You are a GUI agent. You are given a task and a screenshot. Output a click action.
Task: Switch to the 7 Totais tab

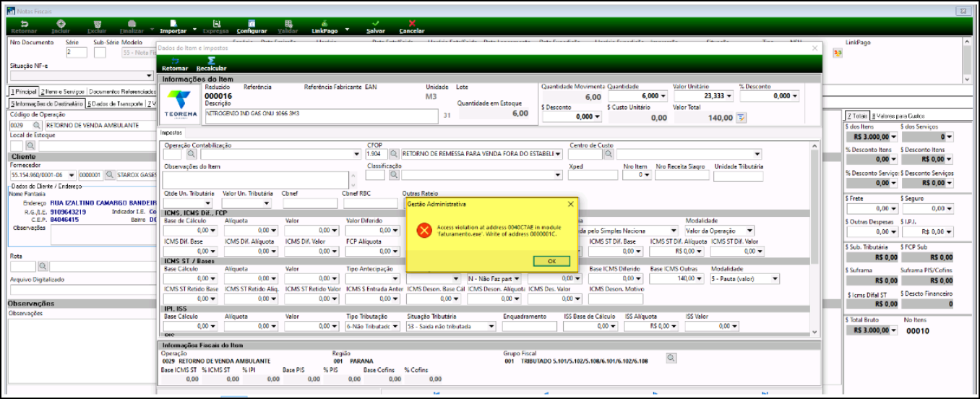[856, 116]
